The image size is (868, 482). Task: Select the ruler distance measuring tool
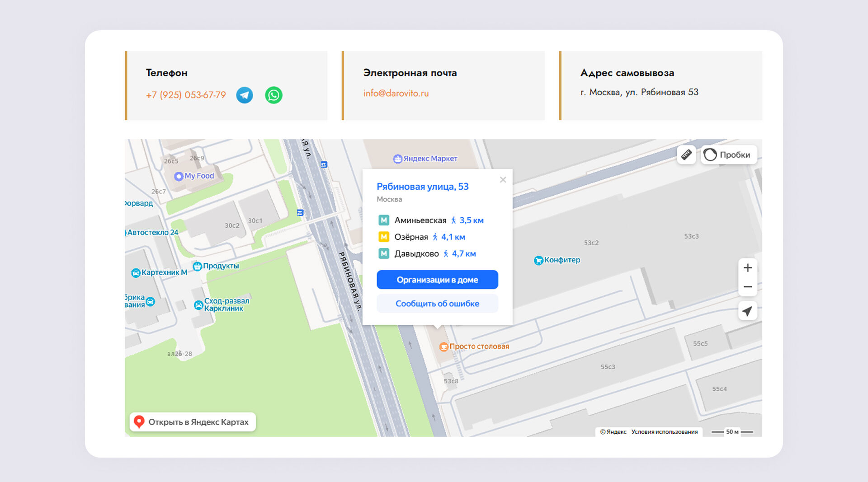coord(686,155)
